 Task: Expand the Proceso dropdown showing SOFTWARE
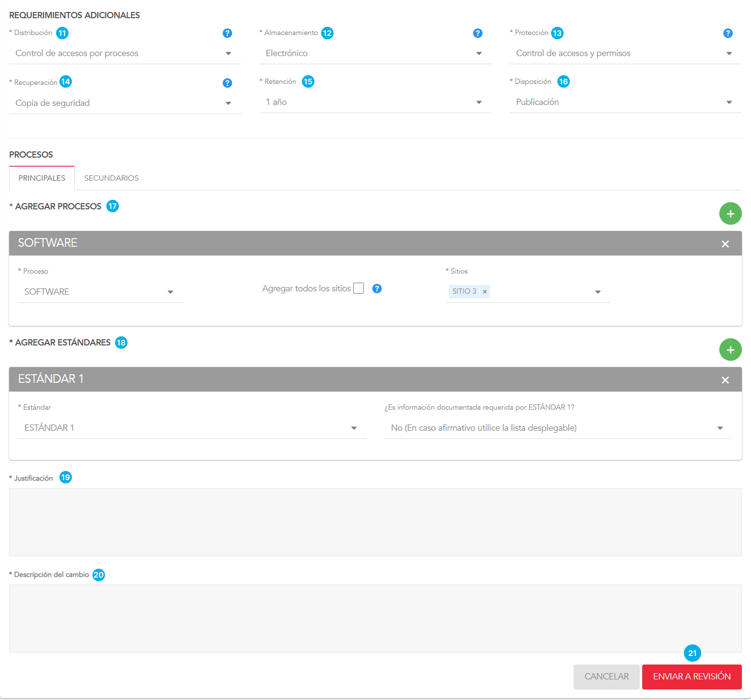pos(100,292)
